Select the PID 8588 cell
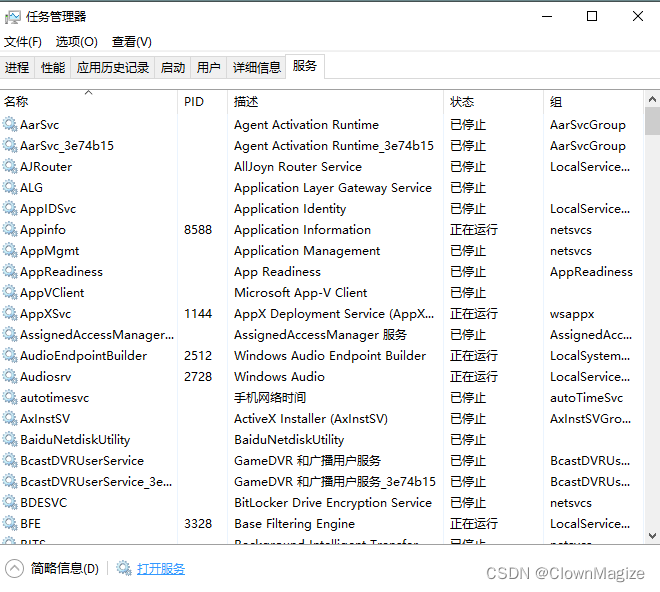660x592 pixels. pos(198,230)
